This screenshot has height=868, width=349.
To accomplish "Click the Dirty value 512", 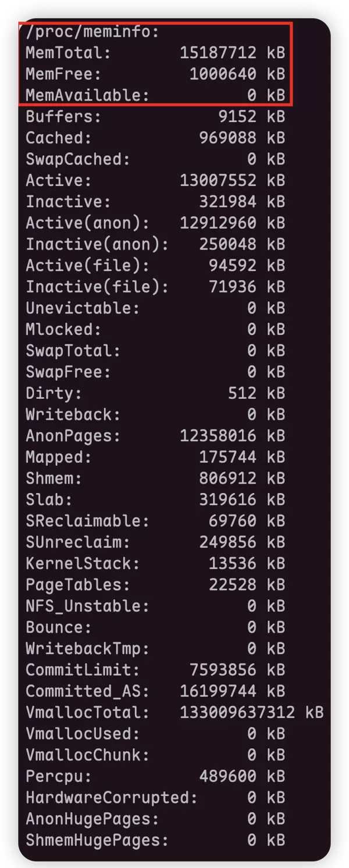I will pos(242,393).
